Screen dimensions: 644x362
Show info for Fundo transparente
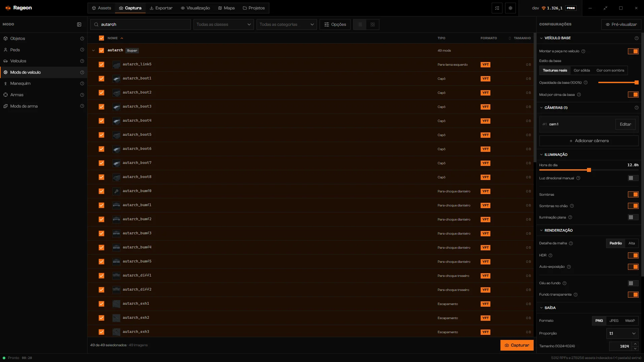576,295
